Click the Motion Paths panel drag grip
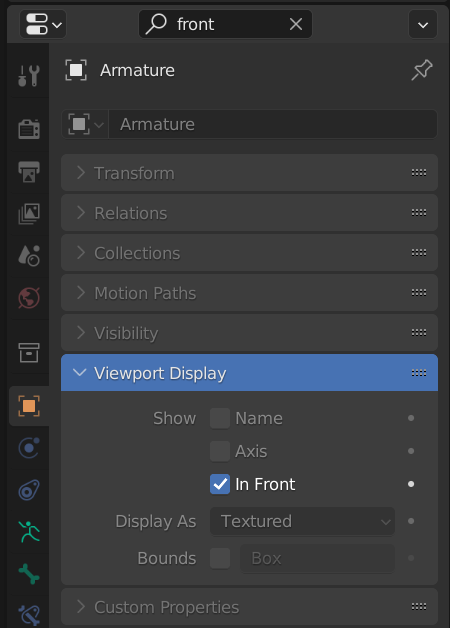The height and width of the screenshot is (628, 450). (419, 293)
